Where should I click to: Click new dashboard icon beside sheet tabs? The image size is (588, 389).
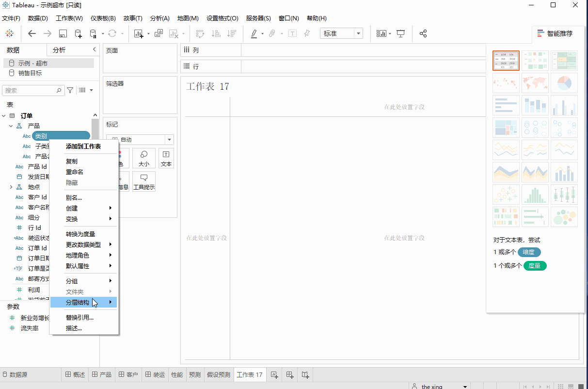click(x=290, y=374)
